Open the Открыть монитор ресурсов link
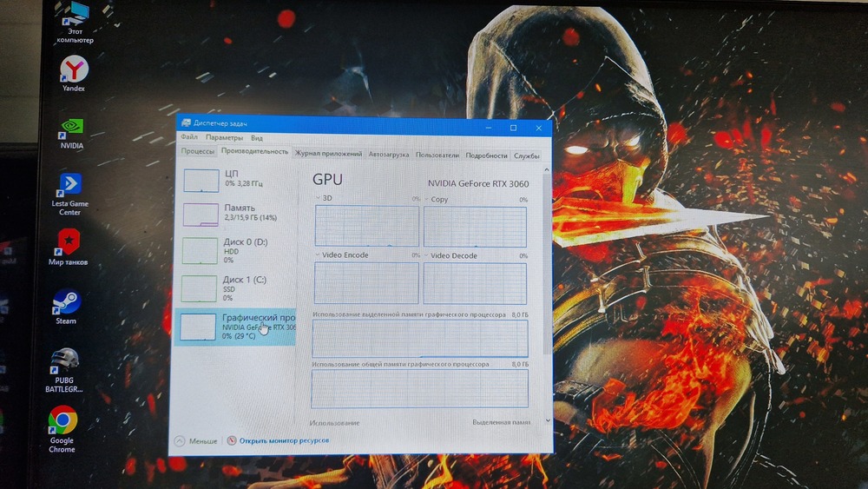This screenshot has width=868, height=489. pyautogui.click(x=284, y=441)
